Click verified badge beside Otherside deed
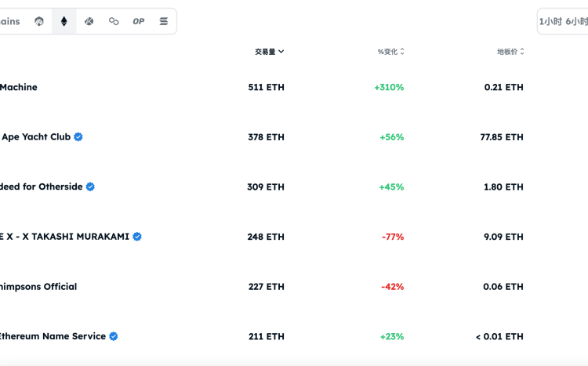The image size is (588, 366). 90,187
